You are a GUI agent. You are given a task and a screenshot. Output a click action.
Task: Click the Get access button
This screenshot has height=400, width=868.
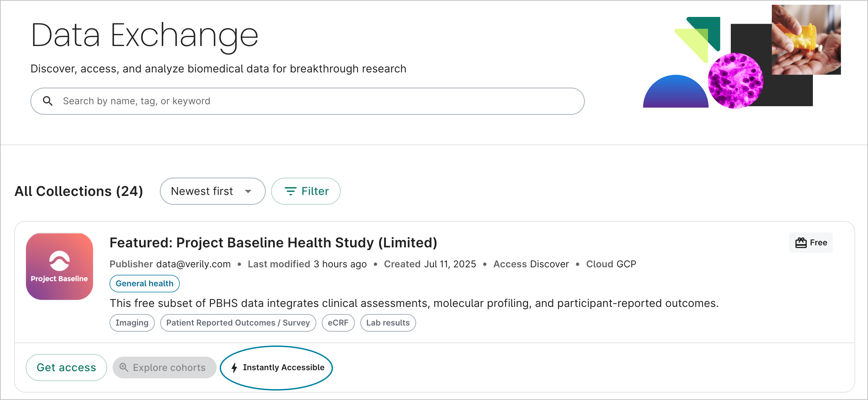(66, 368)
